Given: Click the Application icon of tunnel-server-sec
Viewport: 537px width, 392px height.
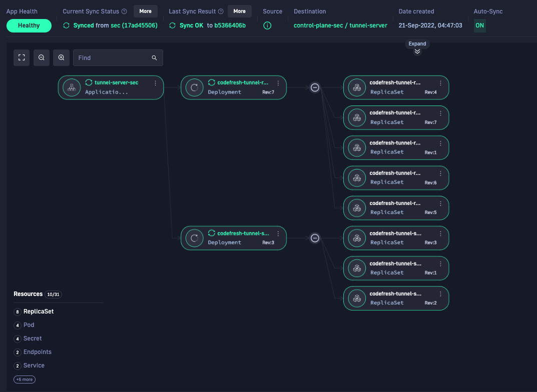Looking at the screenshot, I should 72,87.
